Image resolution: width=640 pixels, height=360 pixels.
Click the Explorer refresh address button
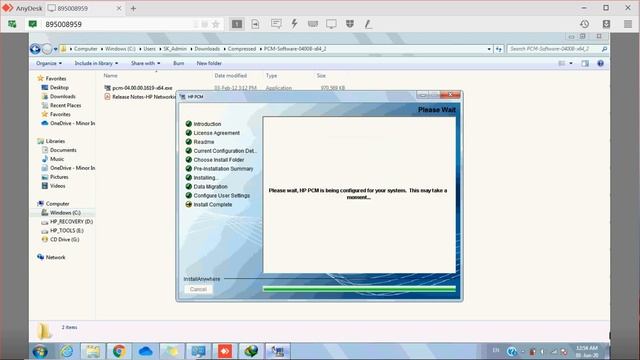499,49
